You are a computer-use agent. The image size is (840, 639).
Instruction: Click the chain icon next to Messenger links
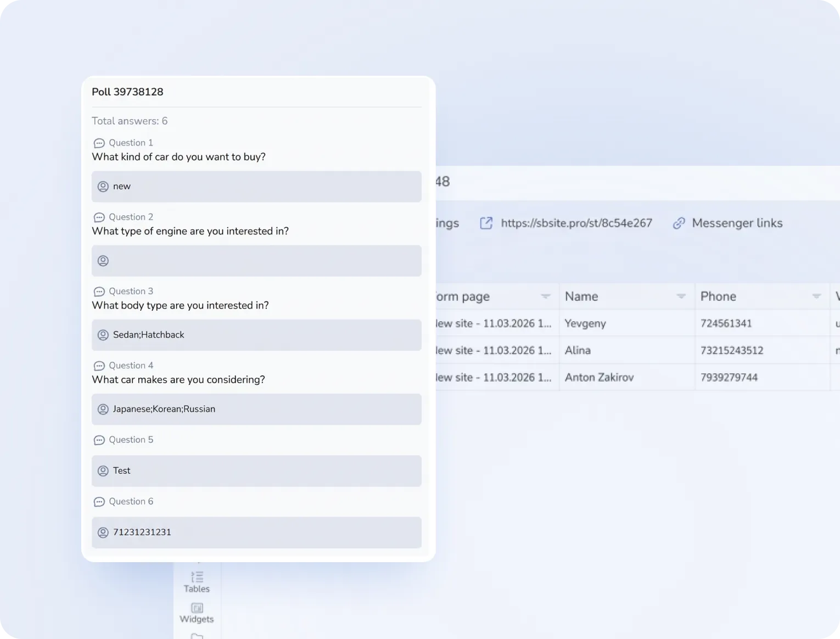pyautogui.click(x=679, y=223)
